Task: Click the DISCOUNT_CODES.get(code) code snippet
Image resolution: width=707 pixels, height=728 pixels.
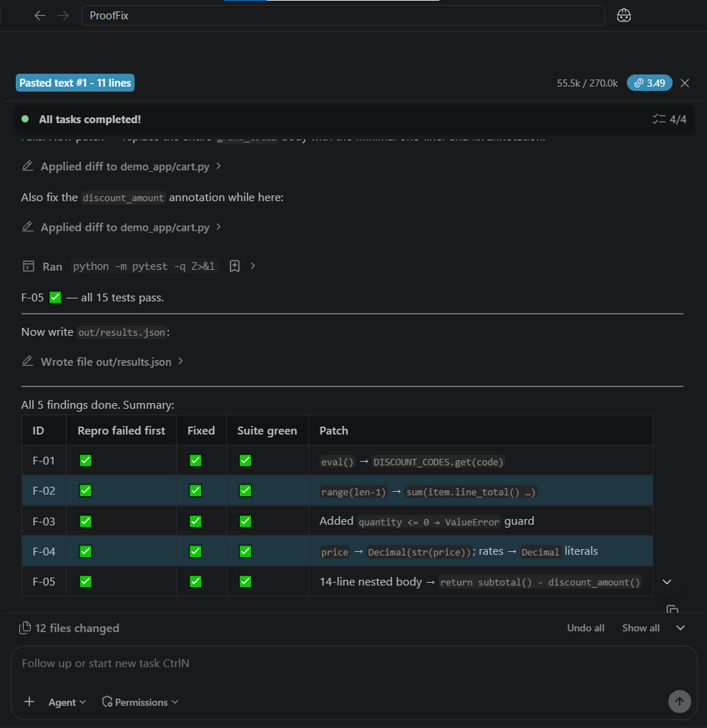Action: coord(438,462)
